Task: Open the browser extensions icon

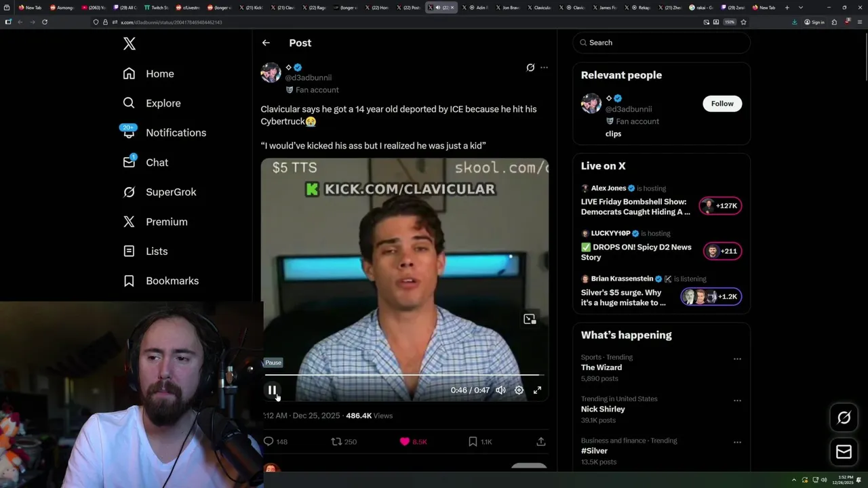Action: point(834,22)
